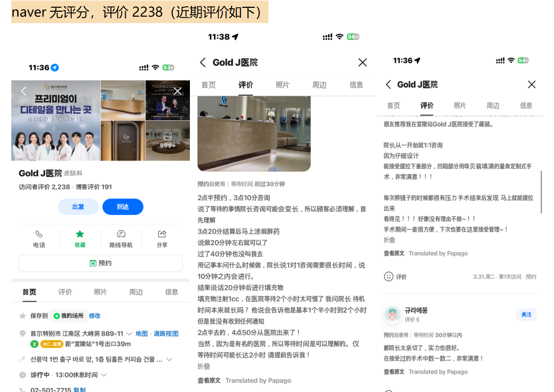Select 信息 tab in middle screen
The image size is (554, 392).
coord(356,85)
